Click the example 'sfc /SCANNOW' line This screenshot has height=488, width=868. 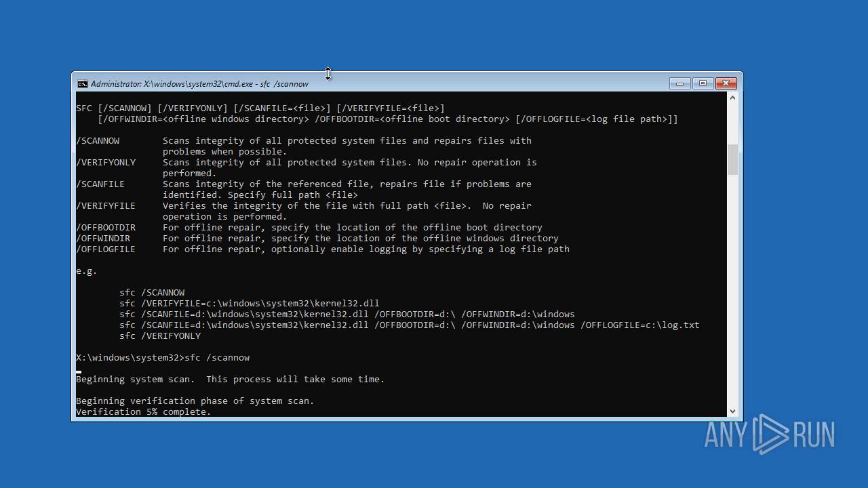click(x=152, y=293)
